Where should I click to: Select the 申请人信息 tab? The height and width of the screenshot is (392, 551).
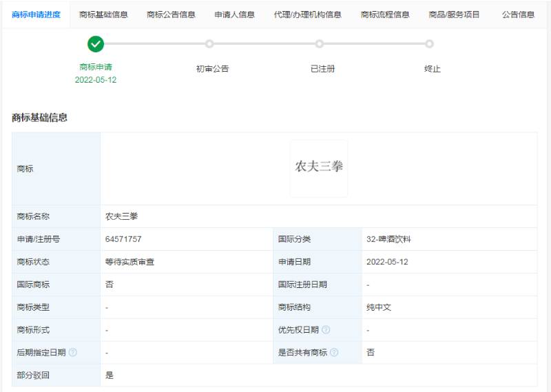coord(234,14)
